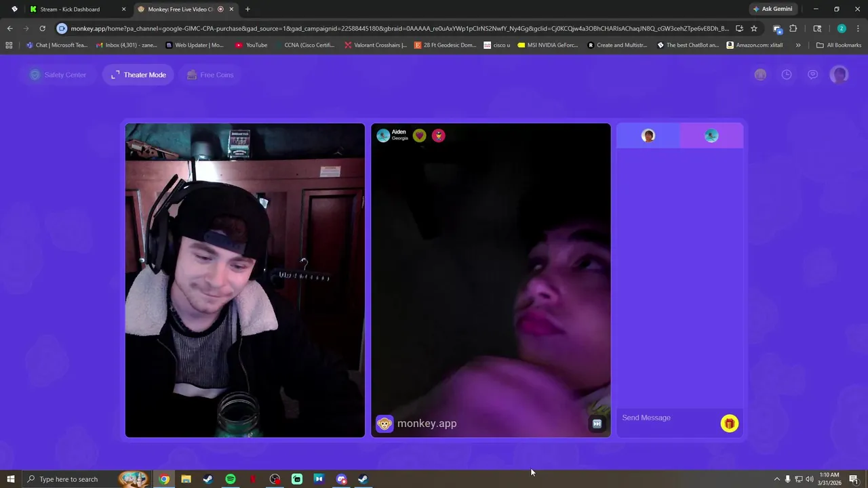Viewport: 868px width, 488px height.
Task: Open a new browser tab
Action: (248, 9)
